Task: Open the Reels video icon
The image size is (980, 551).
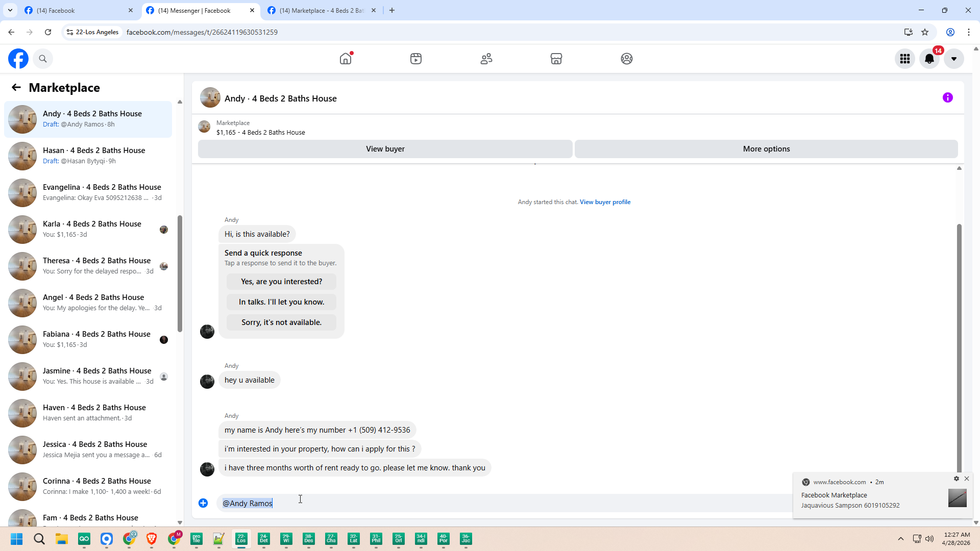Action: pyautogui.click(x=416, y=59)
